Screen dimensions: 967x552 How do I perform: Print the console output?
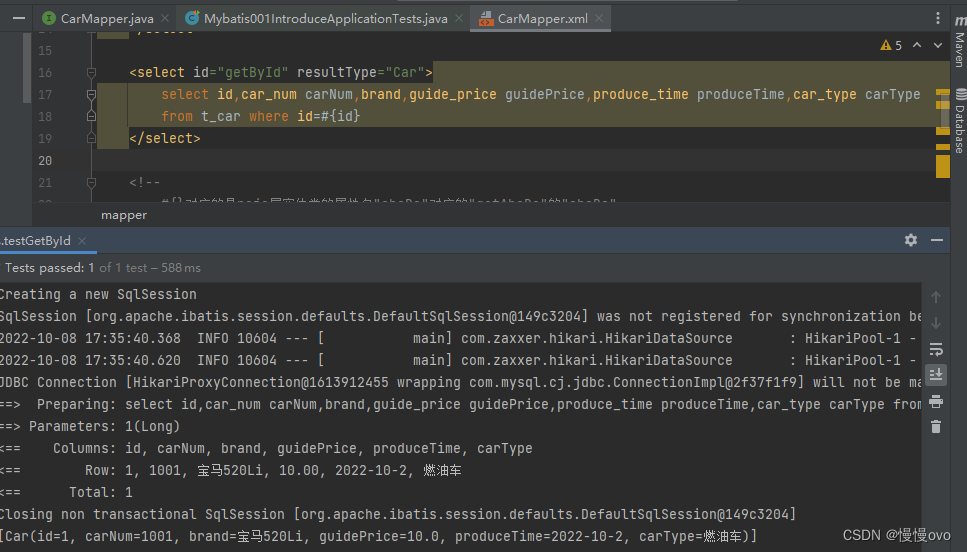[x=936, y=401]
